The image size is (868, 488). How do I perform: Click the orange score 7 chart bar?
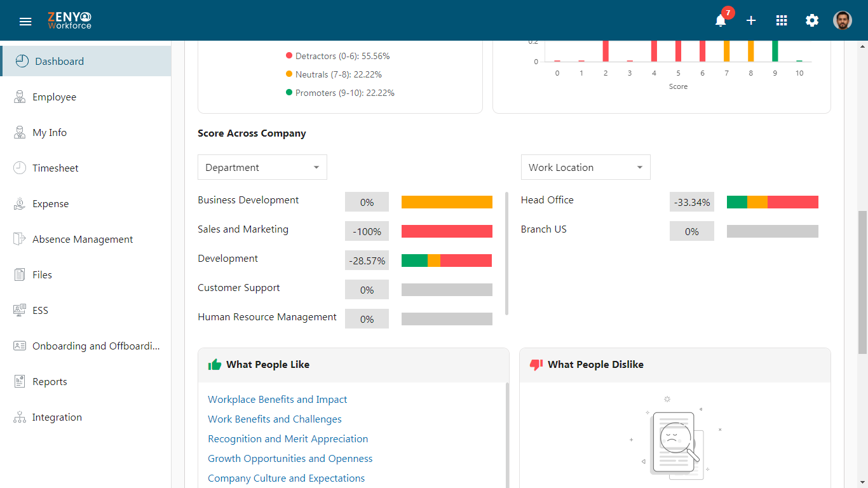(727, 51)
